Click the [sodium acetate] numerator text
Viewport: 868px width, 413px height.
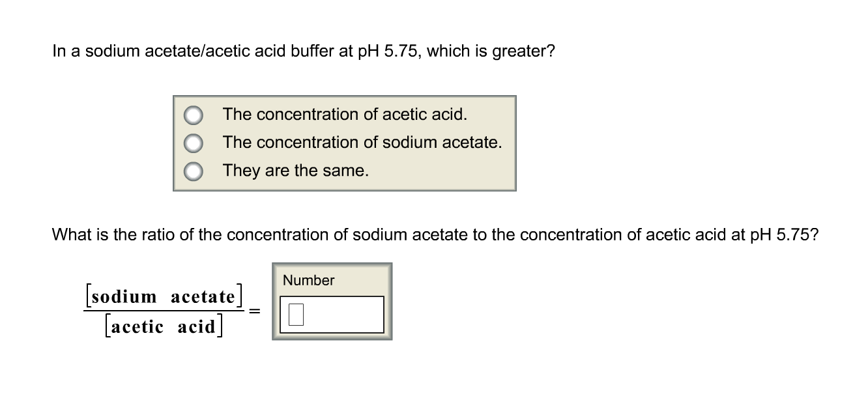(x=162, y=296)
